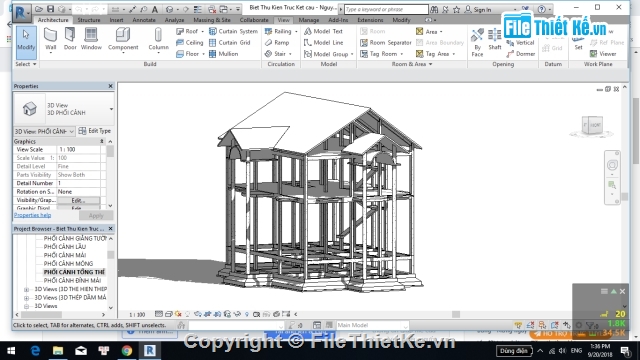This screenshot has height=360, width=640.
Task: Open the navigation wheel on the navigation bar
Action: (612, 165)
